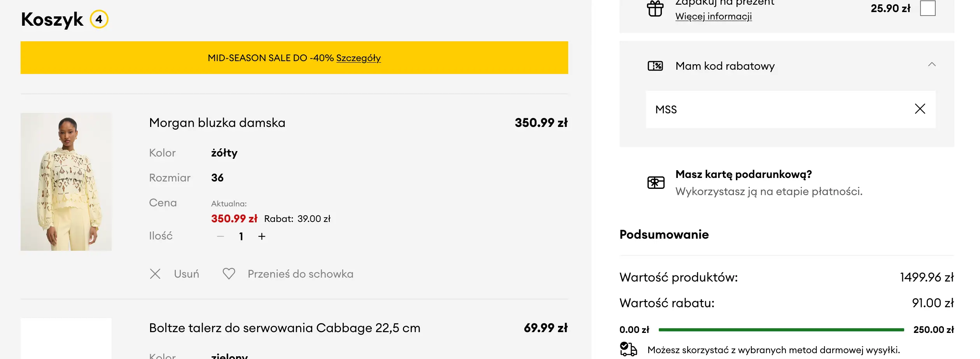Click the free shipping progress bar
980x359 pixels.
click(x=781, y=330)
